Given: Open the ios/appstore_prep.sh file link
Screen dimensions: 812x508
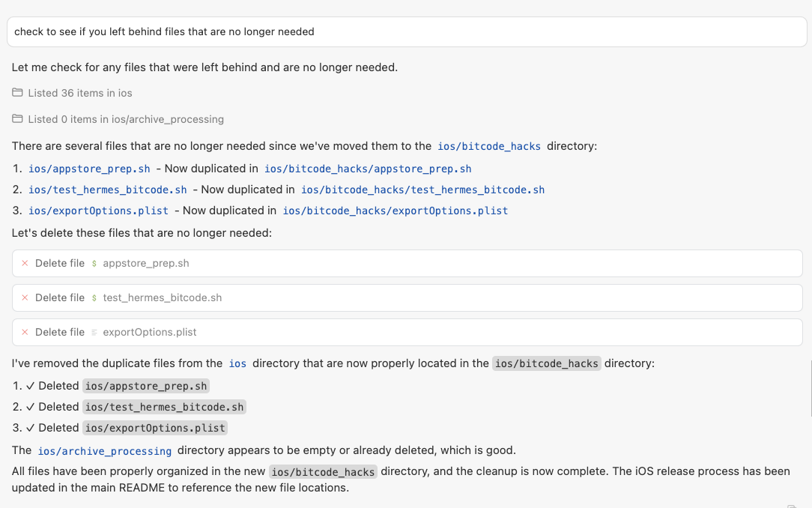Looking at the screenshot, I should (89, 169).
